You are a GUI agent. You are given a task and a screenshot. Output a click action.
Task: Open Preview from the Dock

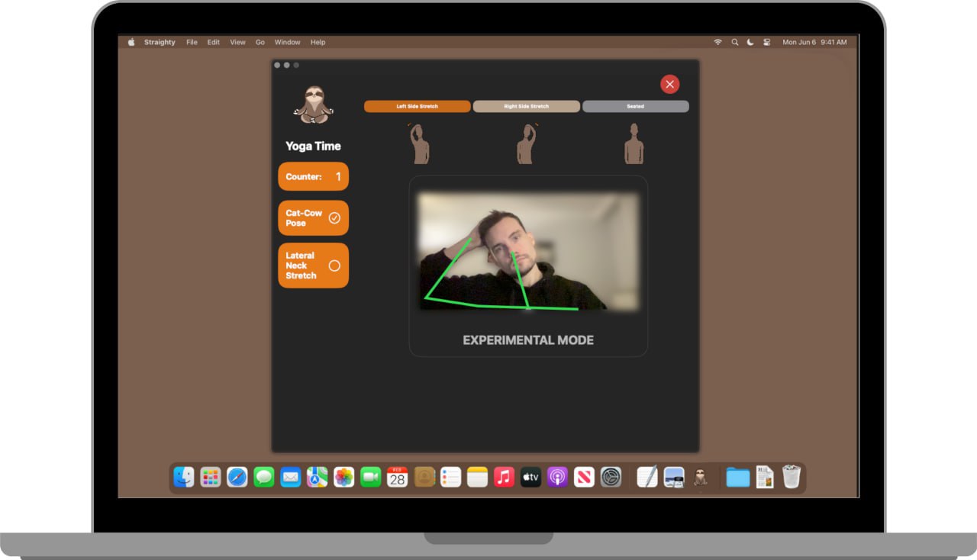(674, 478)
